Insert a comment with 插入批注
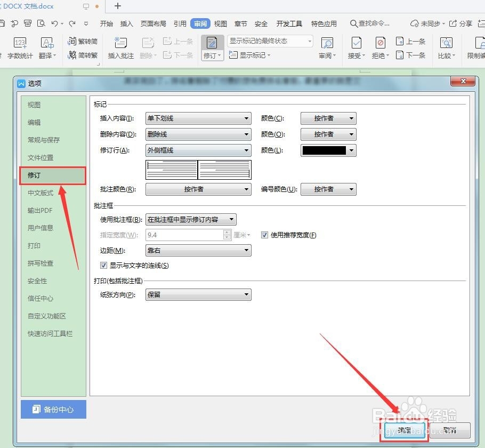The height and width of the screenshot is (448, 485). [x=120, y=48]
